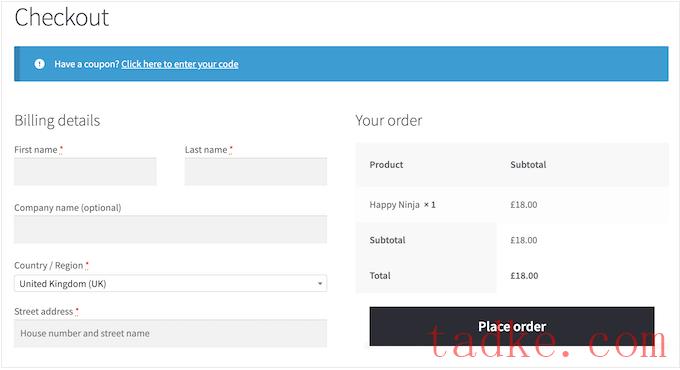The height and width of the screenshot is (370, 680).
Task: Click the blue coupon notice banner
Action: click(341, 64)
